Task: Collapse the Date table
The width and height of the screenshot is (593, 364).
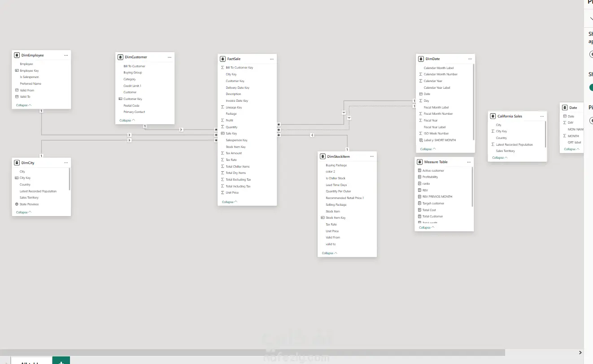Action: [571, 149]
